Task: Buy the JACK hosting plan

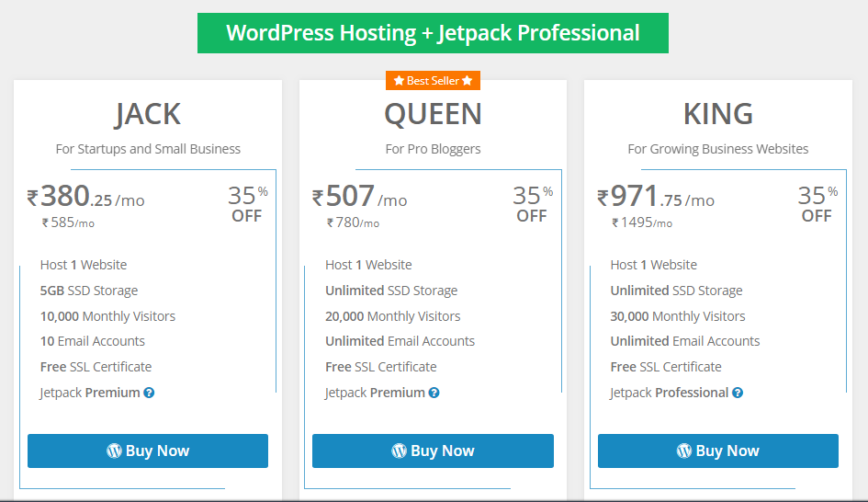Action: point(148,451)
